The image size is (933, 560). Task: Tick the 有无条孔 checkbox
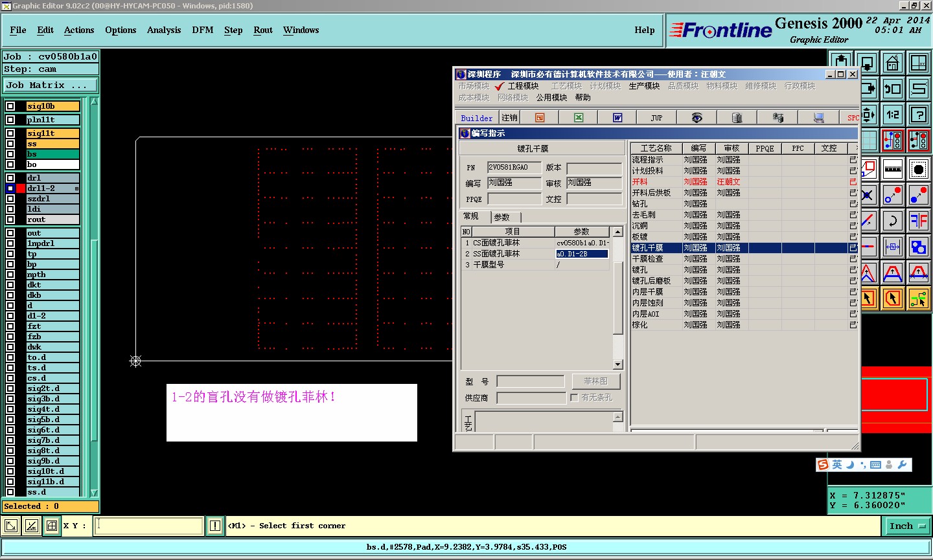[574, 398]
